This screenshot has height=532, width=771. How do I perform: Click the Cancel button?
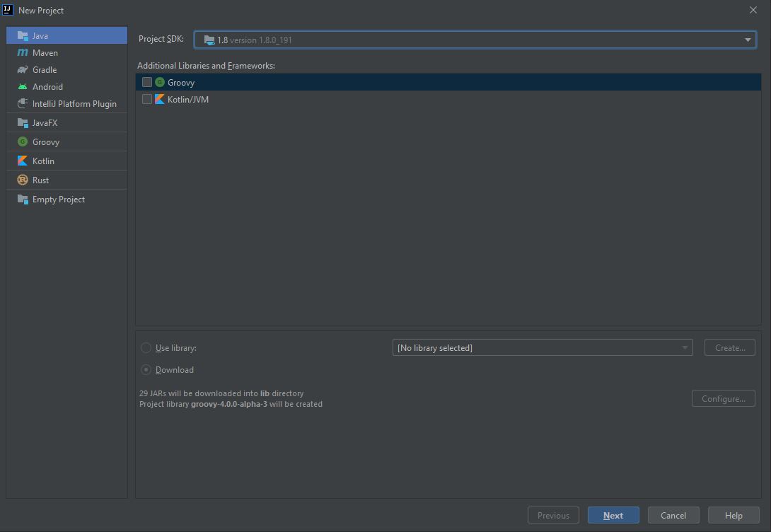(x=673, y=515)
